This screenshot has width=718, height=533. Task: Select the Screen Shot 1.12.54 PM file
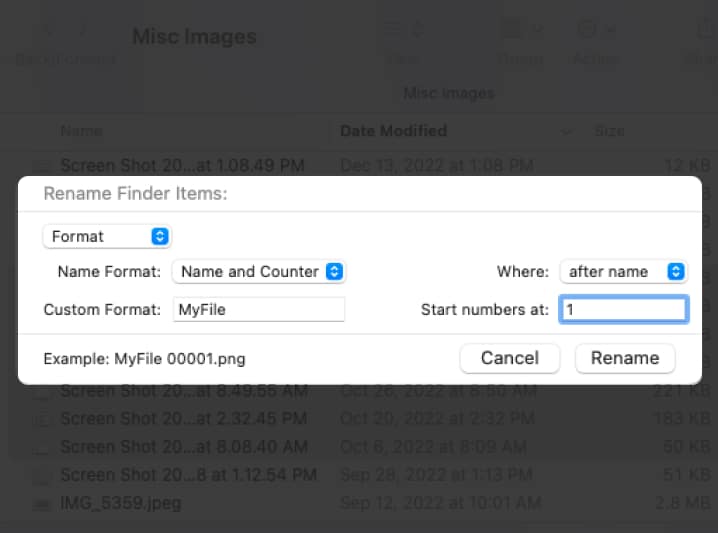point(188,474)
